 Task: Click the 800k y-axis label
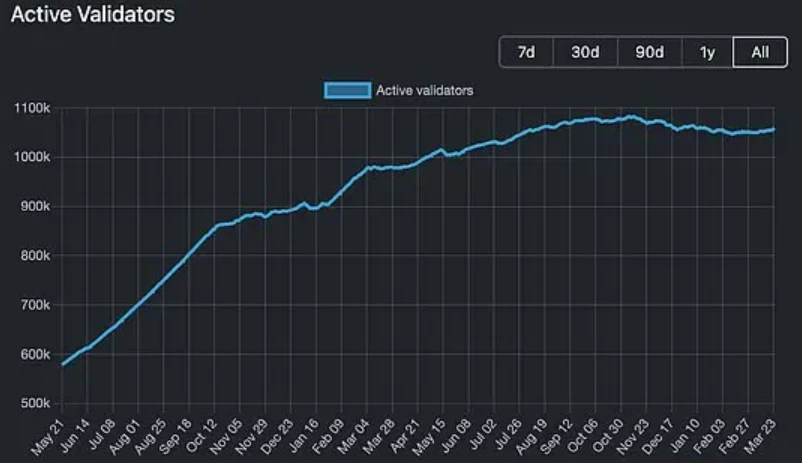click(34, 256)
